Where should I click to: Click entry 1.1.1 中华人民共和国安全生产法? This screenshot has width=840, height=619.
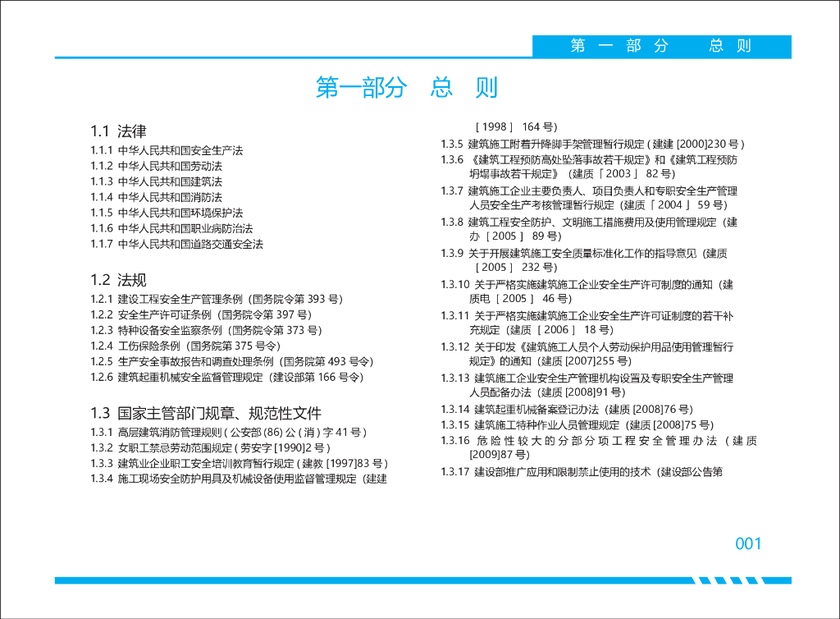167,151
